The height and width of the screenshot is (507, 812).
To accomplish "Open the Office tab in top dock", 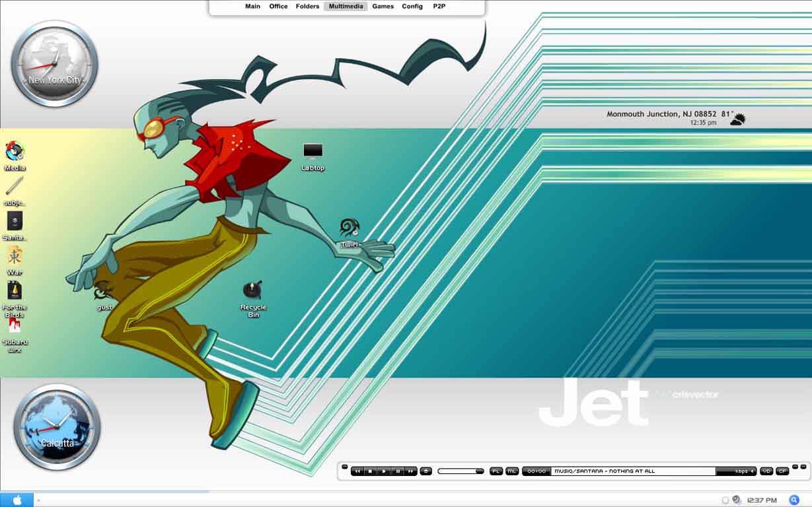I will coord(278,7).
